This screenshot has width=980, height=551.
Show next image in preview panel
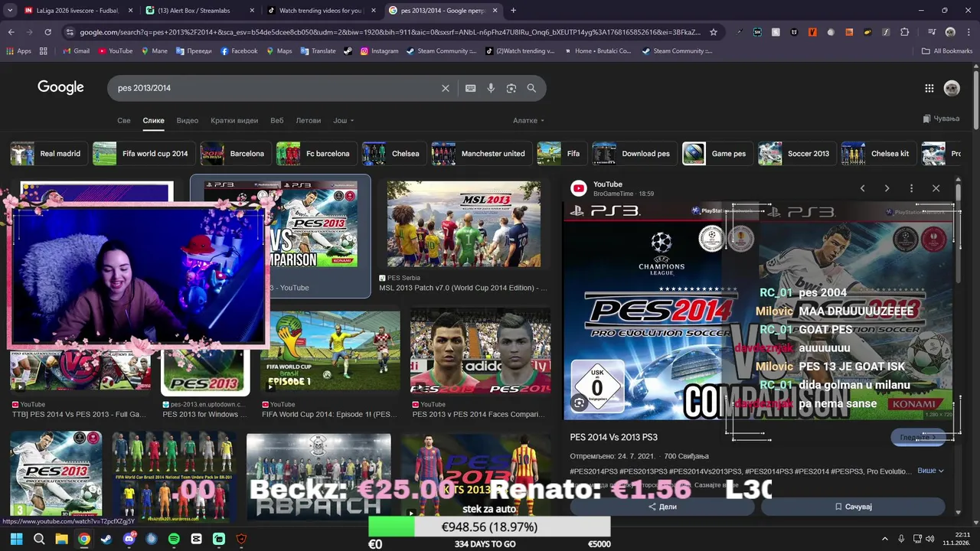pos(887,188)
